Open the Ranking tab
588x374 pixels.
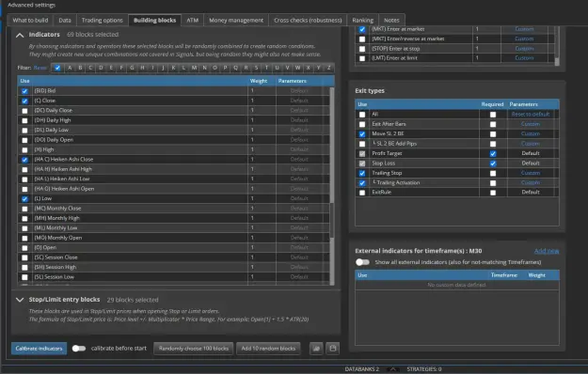pyautogui.click(x=362, y=21)
